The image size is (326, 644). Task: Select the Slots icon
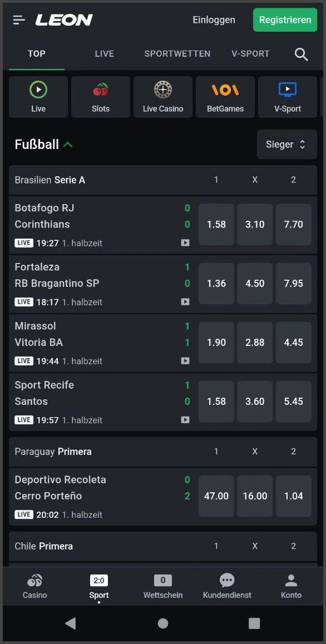(100, 97)
